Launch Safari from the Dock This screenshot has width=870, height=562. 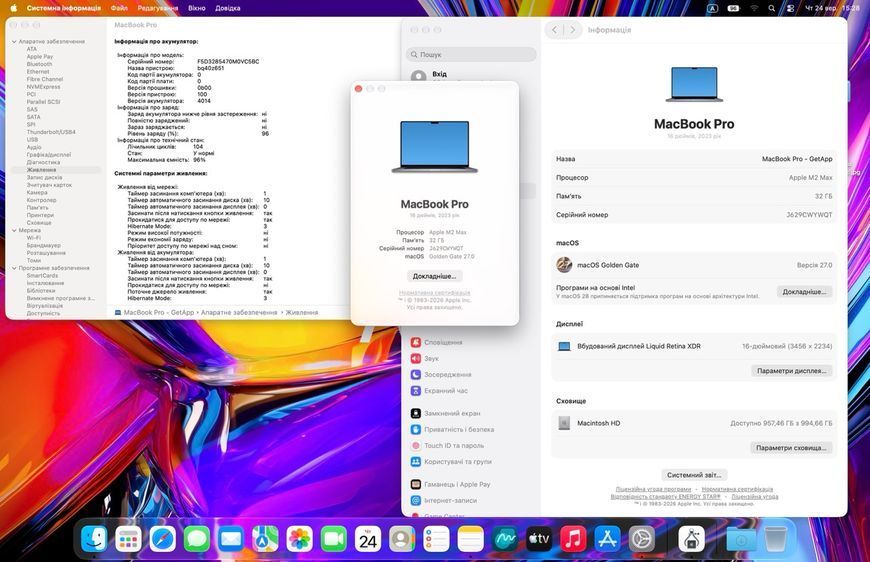pyautogui.click(x=163, y=539)
